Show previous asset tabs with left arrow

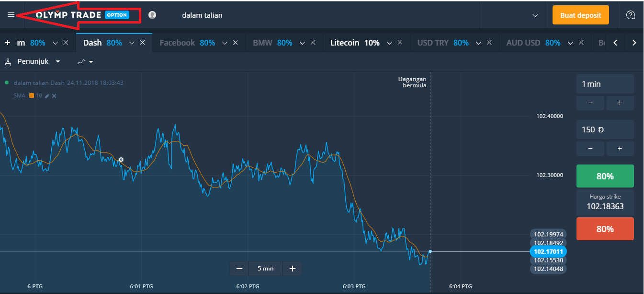tap(615, 43)
